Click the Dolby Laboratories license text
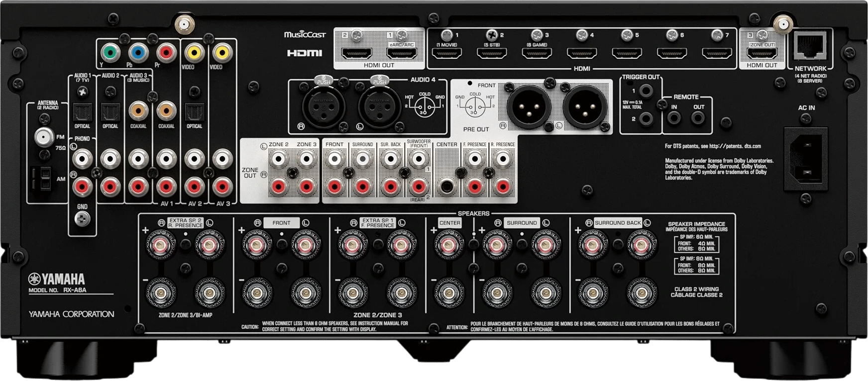This screenshot has width=868, height=381. pos(719,169)
